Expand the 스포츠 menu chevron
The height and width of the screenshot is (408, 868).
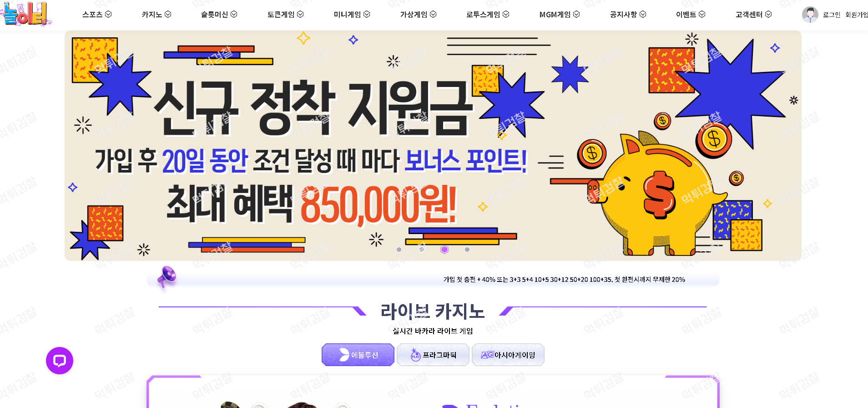(x=108, y=15)
